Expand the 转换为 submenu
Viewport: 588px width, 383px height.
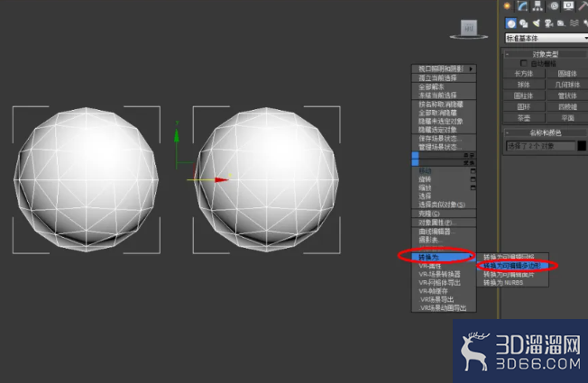[444, 257]
